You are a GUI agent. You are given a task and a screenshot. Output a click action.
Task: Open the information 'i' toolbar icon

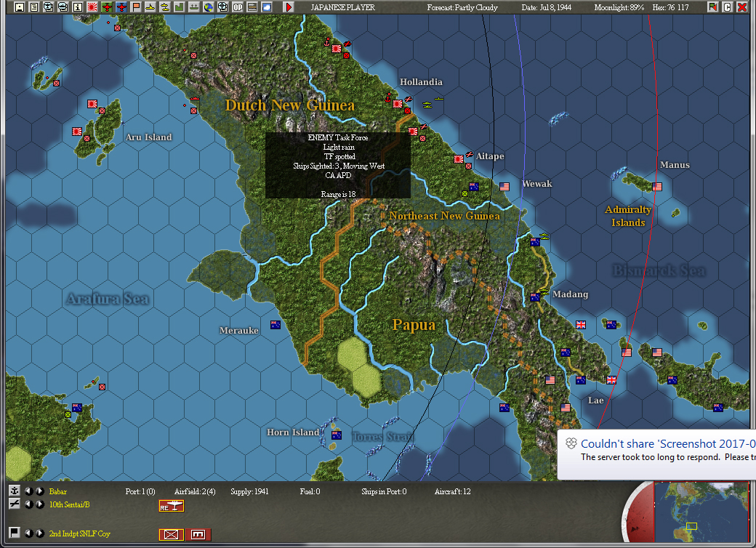pos(77,7)
